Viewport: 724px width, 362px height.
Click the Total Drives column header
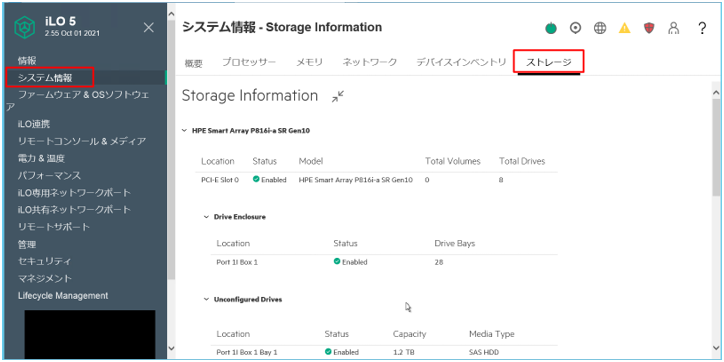click(522, 161)
